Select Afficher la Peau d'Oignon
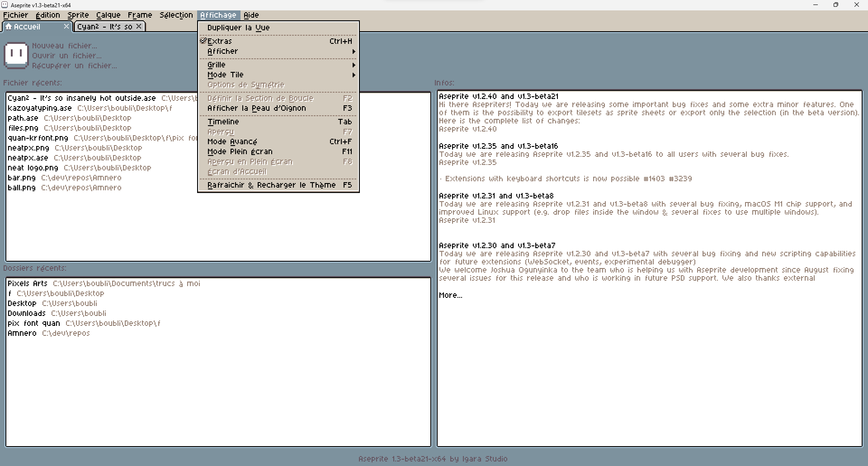 [278, 108]
